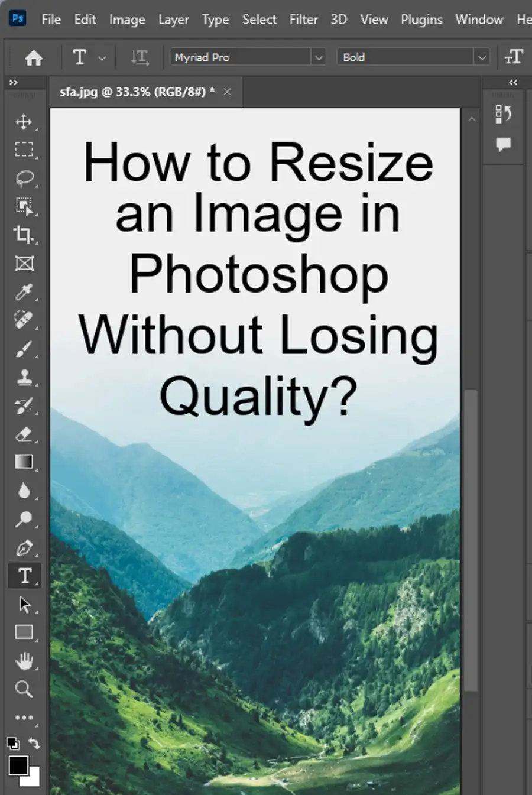Open the File menu
The image size is (532, 795).
coord(51,20)
